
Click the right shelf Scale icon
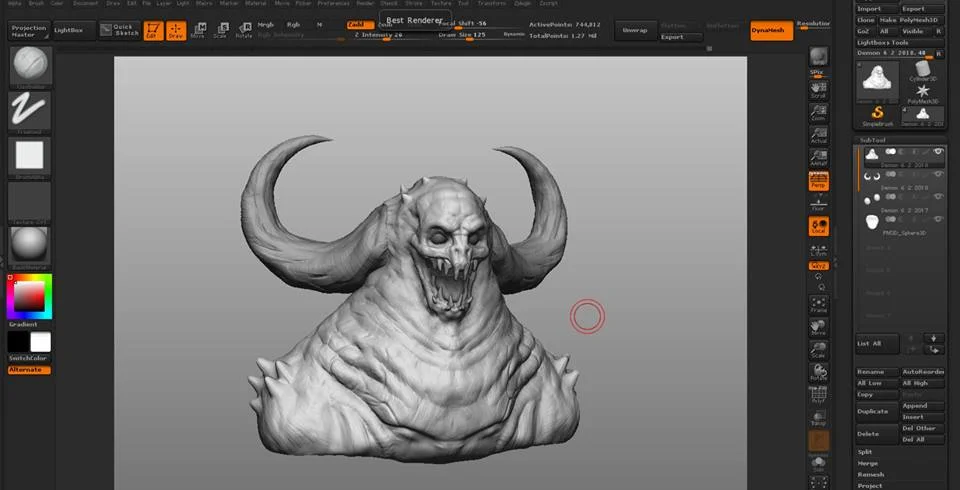(x=819, y=350)
